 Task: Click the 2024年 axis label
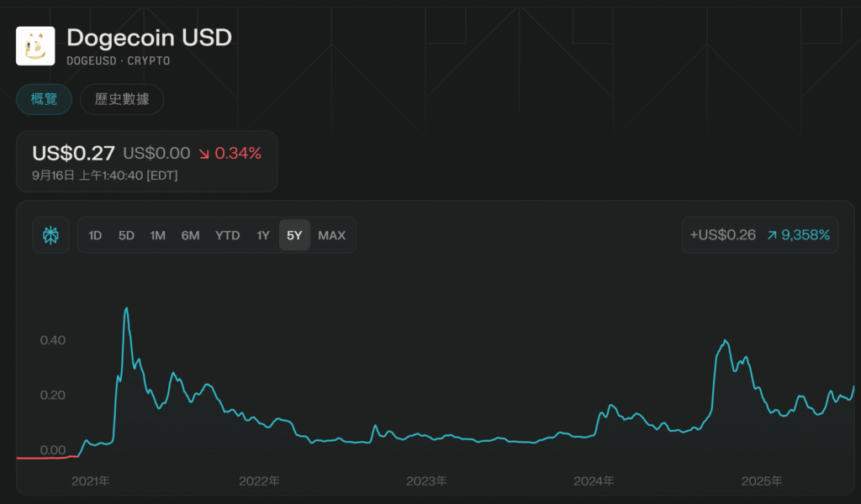click(594, 481)
